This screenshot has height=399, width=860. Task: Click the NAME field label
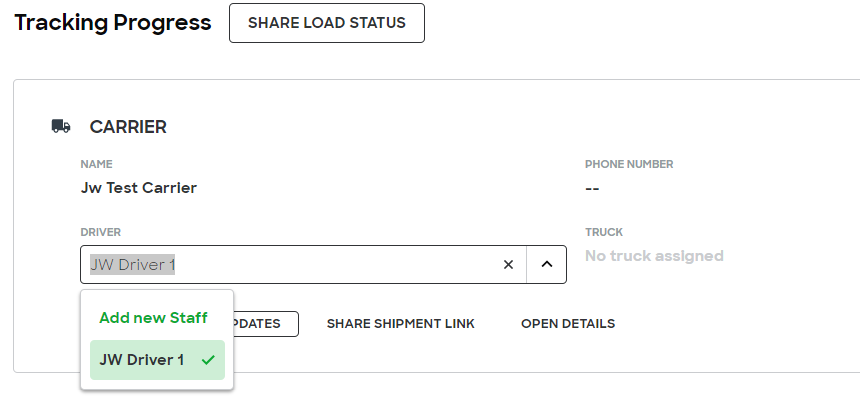[97, 164]
